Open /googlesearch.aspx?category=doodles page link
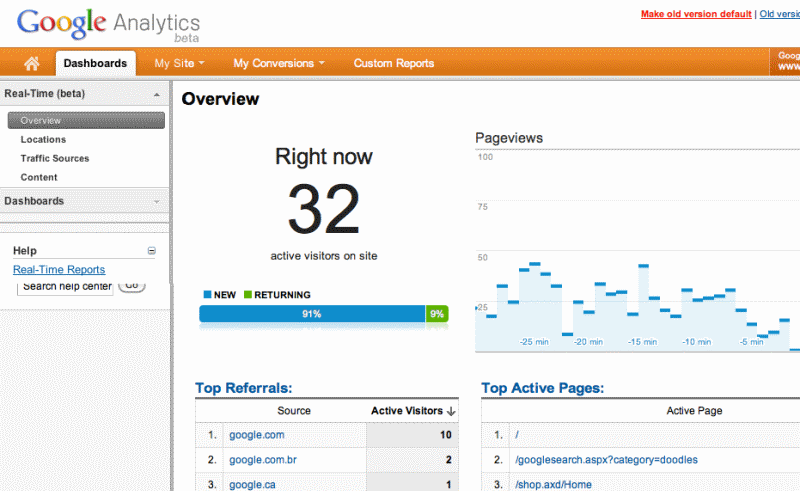 click(x=606, y=460)
